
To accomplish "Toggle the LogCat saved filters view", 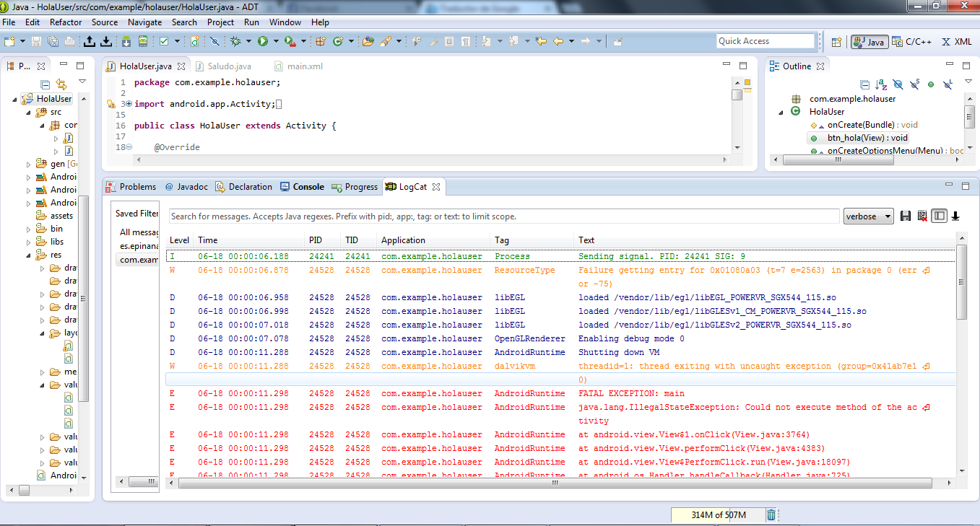I will point(939,216).
